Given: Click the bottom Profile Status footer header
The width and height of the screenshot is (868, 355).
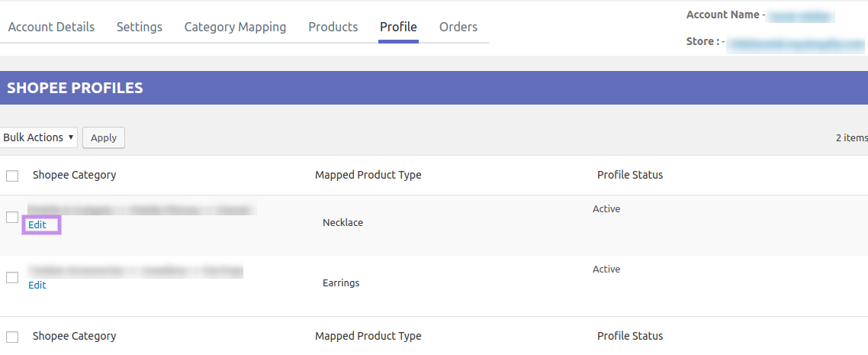Looking at the screenshot, I should click(630, 336).
